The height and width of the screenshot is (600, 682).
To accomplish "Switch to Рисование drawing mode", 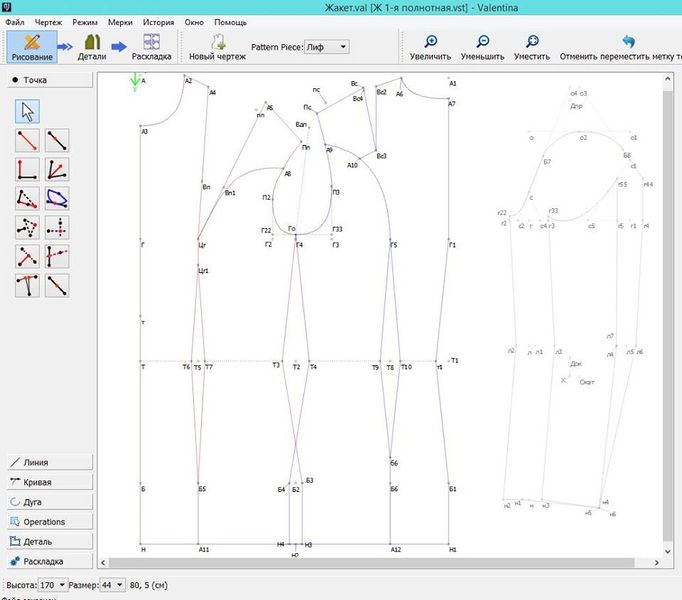I will 31,47.
